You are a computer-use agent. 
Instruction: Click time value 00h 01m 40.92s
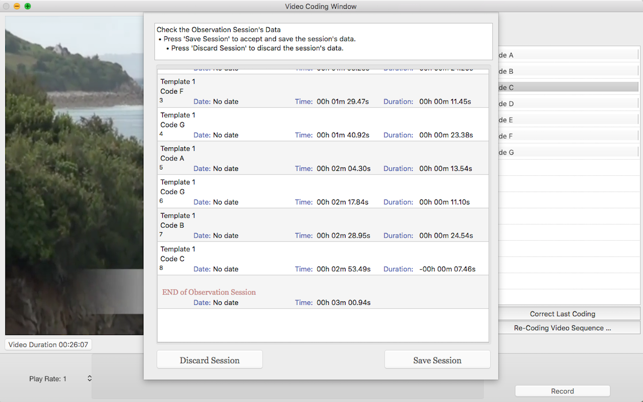(x=343, y=135)
